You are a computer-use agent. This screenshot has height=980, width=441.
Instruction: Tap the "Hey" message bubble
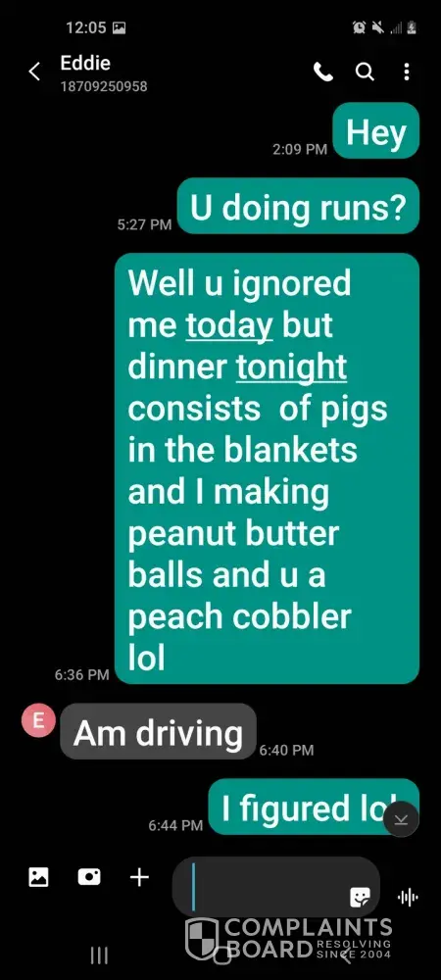click(x=376, y=130)
